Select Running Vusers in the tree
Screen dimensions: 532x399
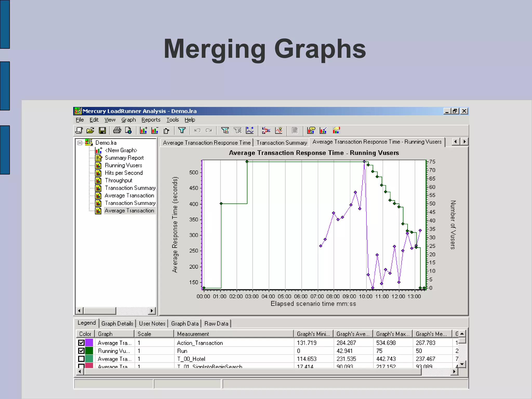click(123, 165)
